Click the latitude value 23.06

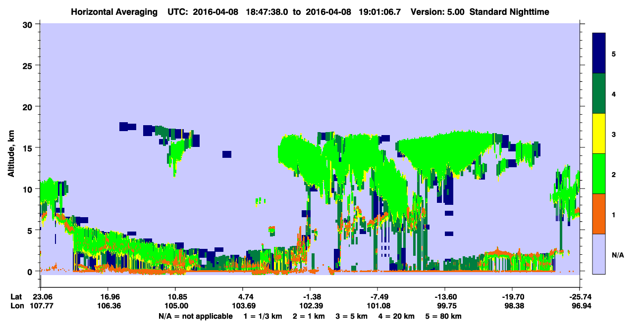pyautogui.click(x=40, y=297)
